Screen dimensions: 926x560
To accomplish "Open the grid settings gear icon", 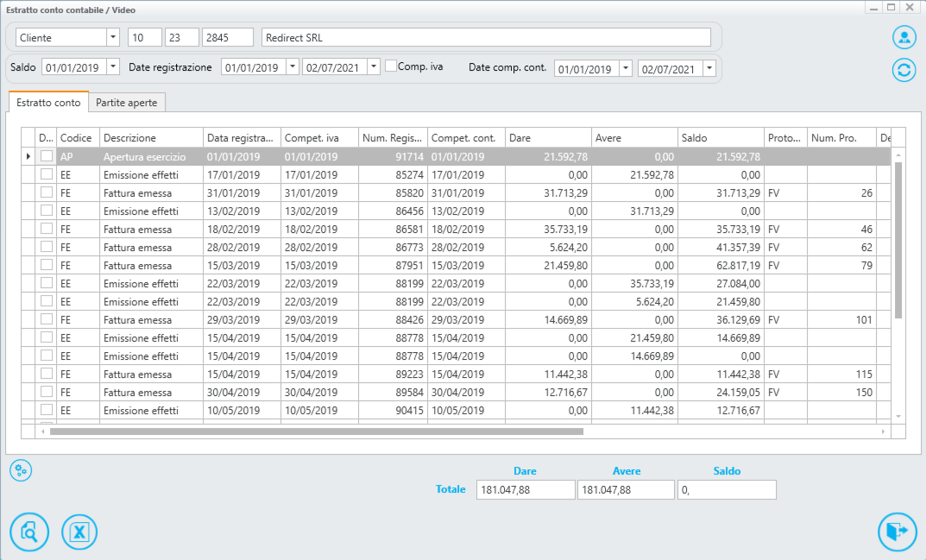I will [x=21, y=470].
